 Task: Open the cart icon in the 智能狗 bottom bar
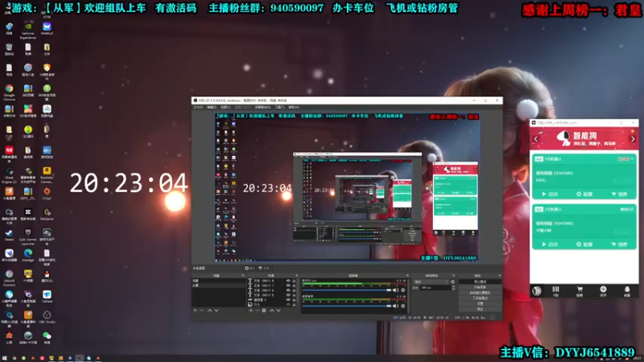pyautogui.click(x=580, y=290)
